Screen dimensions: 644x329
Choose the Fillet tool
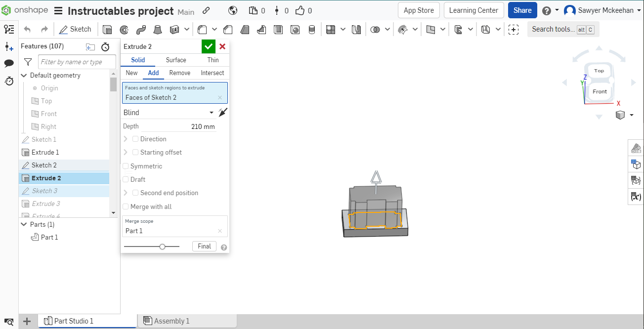(x=202, y=30)
